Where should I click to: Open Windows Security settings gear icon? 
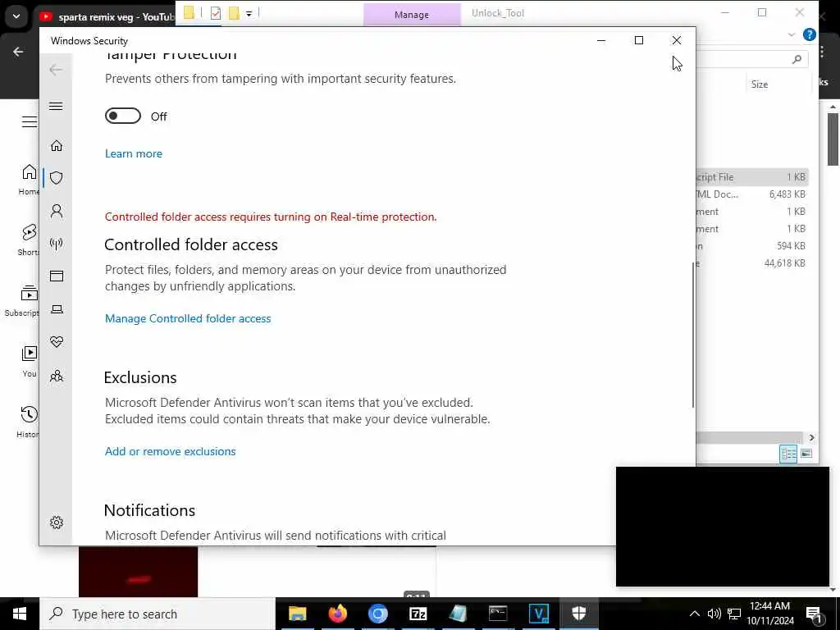click(x=57, y=523)
